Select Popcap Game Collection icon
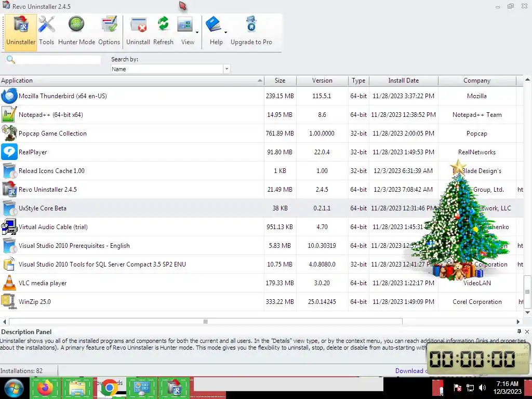 [x=9, y=134]
